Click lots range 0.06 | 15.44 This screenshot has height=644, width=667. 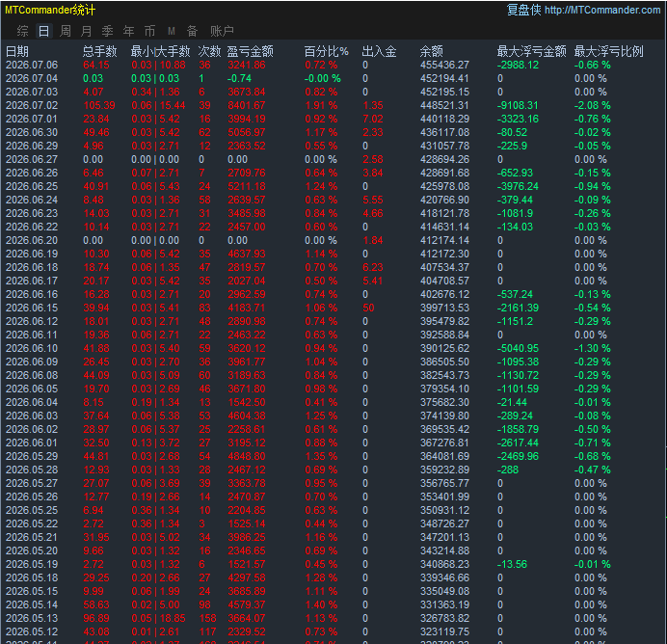tap(159, 105)
